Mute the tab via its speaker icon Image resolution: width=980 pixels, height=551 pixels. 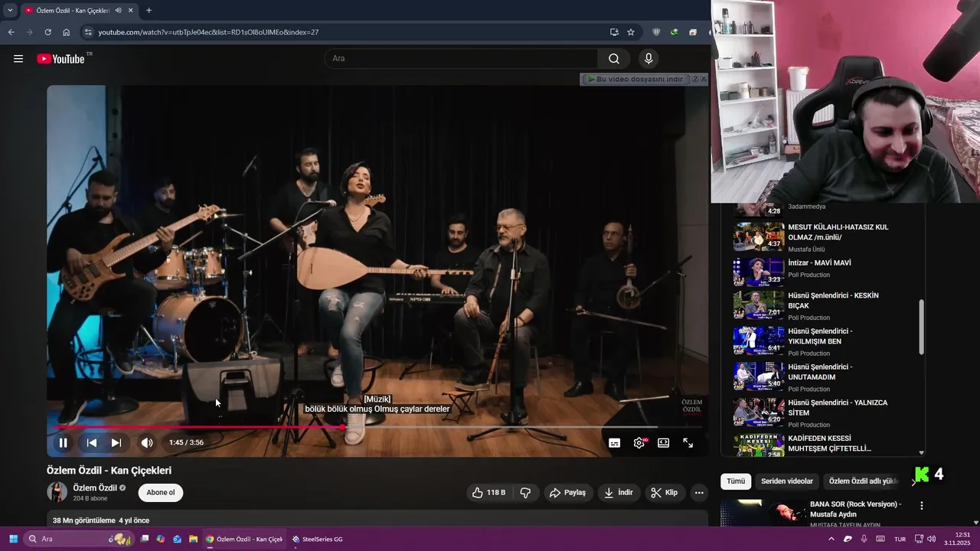pos(118,11)
